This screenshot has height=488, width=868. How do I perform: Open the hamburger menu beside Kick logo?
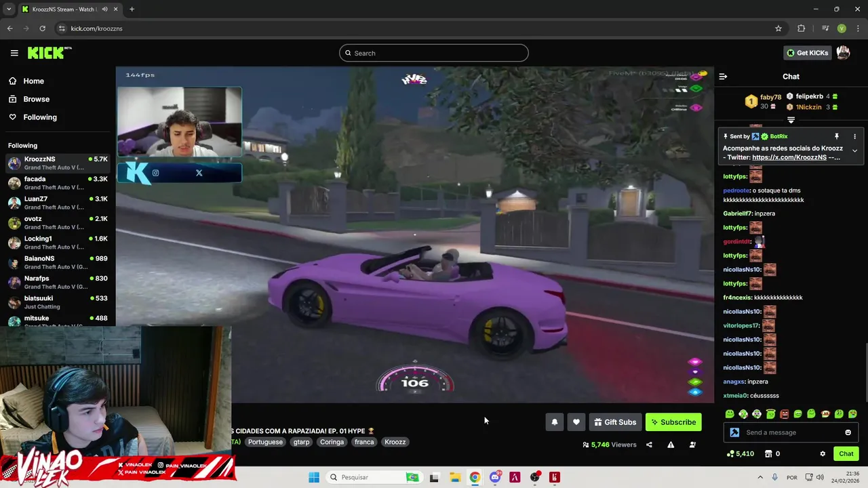[14, 53]
